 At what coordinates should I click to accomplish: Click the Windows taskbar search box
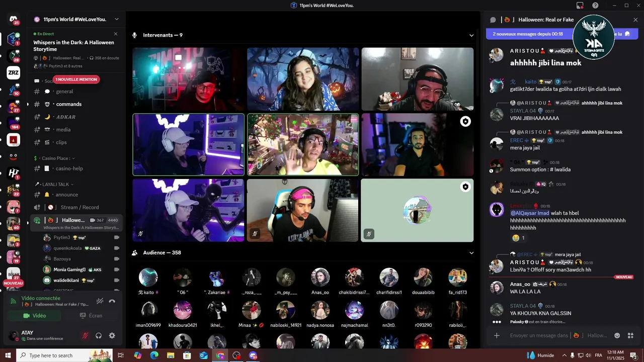tap(64, 355)
